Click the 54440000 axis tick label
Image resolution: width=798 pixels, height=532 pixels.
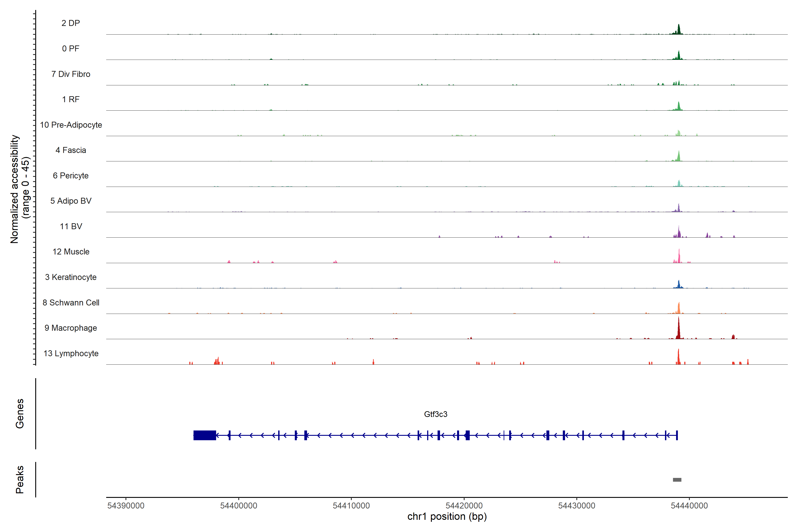pyautogui.click(x=689, y=506)
